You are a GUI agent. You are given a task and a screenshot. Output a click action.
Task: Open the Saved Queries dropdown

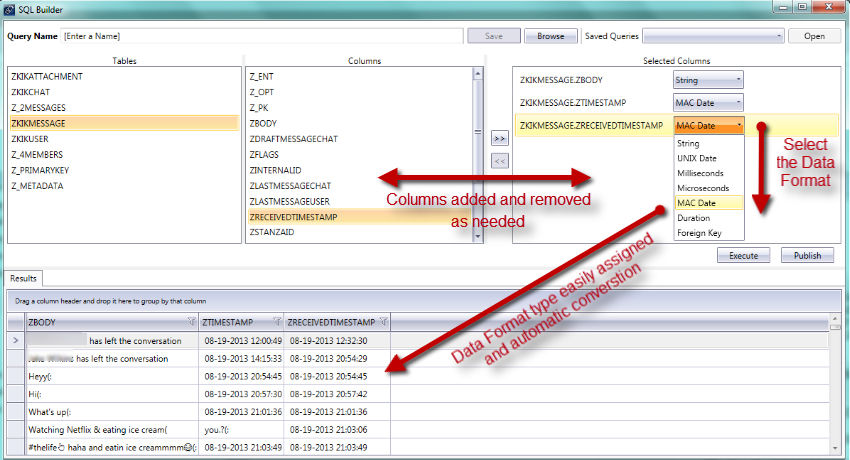713,36
